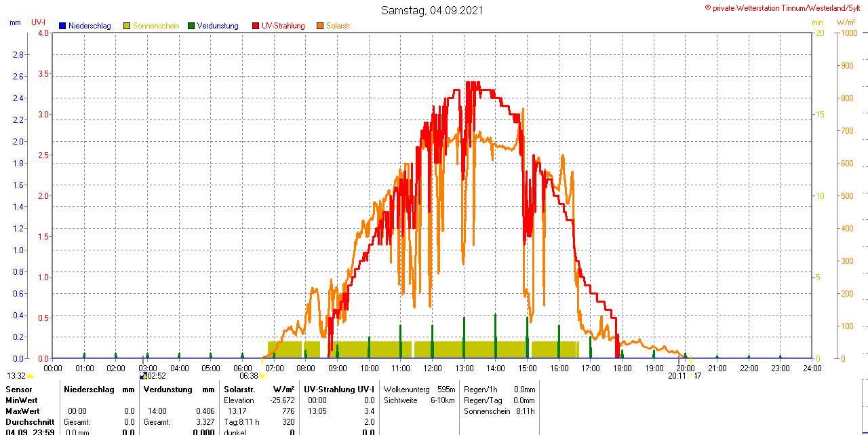Click the UV-Strahlung legend label
This screenshot has height=435, width=868.
(x=283, y=26)
